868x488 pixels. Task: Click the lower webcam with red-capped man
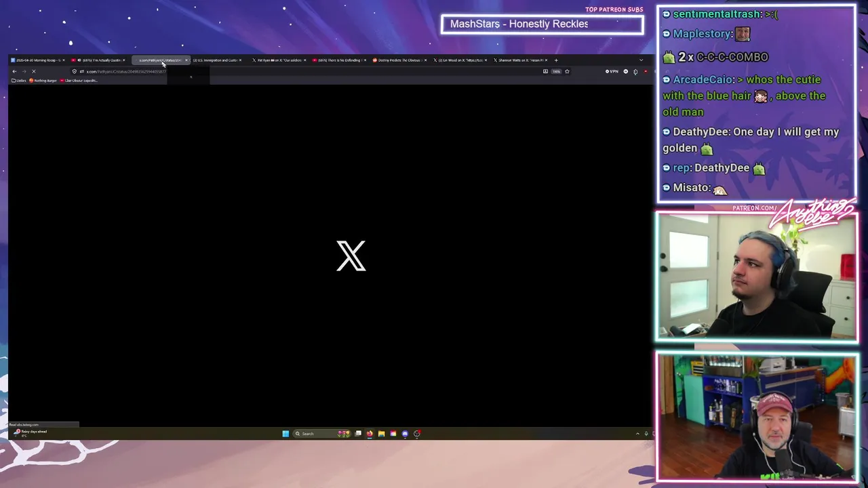[757, 417]
